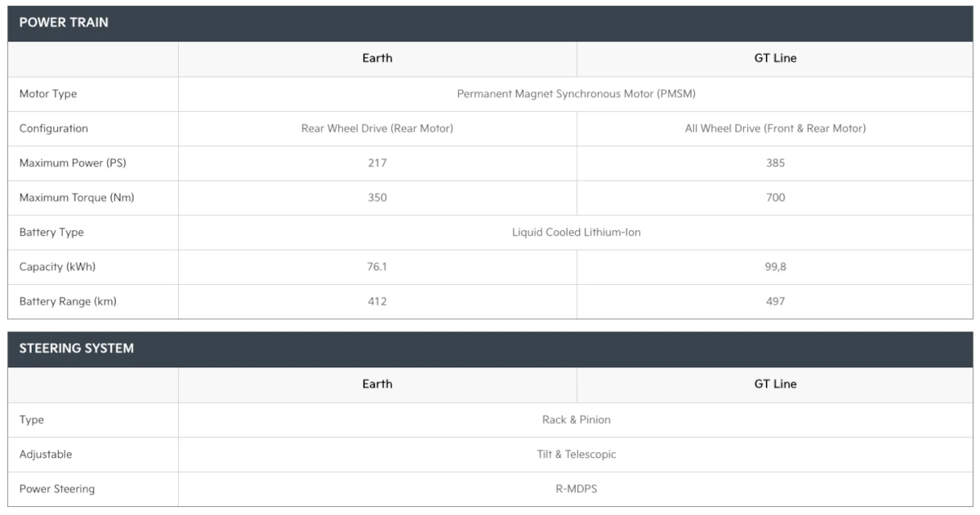Image resolution: width=980 pixels, height=515 pixels.
Task: Select the Earth column header in Power Train
Action: (x=376, y=59)
